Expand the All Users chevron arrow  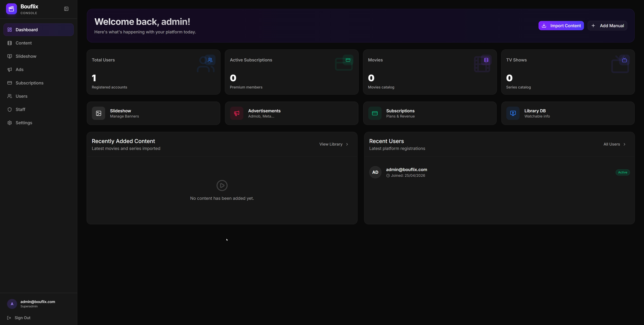pyautogui.click(x=625, y=144)
